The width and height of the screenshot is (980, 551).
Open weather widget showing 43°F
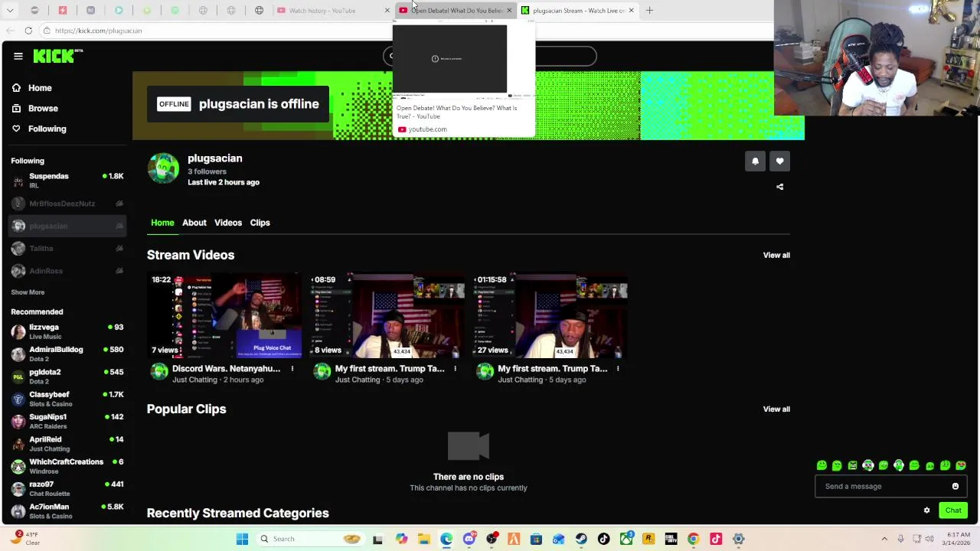27,539
